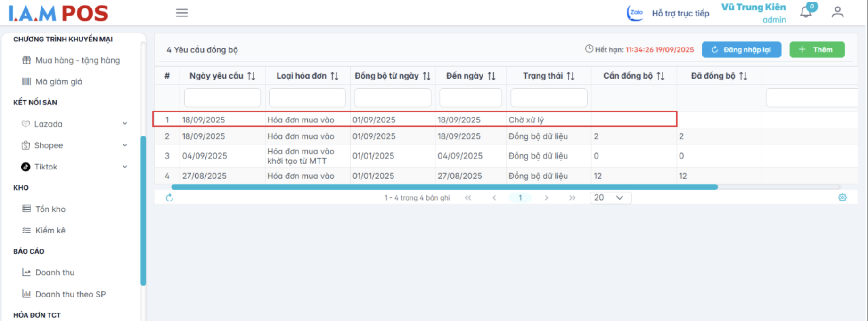Open the user profile icon
868x321 pixels.
point(837,12)
